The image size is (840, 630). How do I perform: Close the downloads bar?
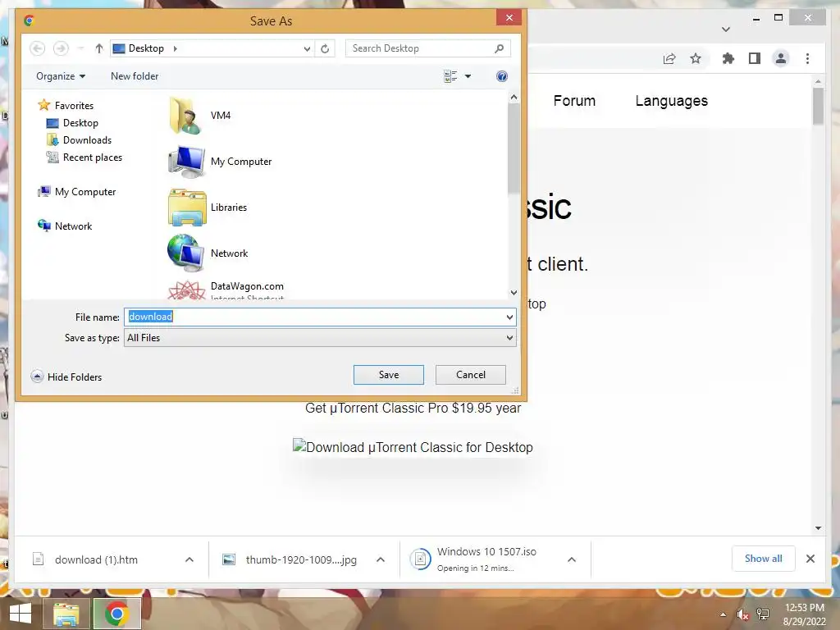tap(810, 559)
